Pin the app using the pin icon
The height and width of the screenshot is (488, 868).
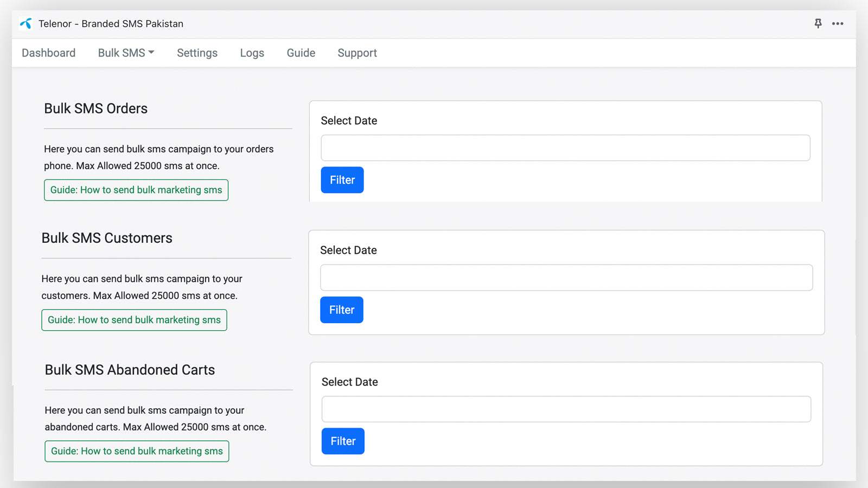point(818,23)
